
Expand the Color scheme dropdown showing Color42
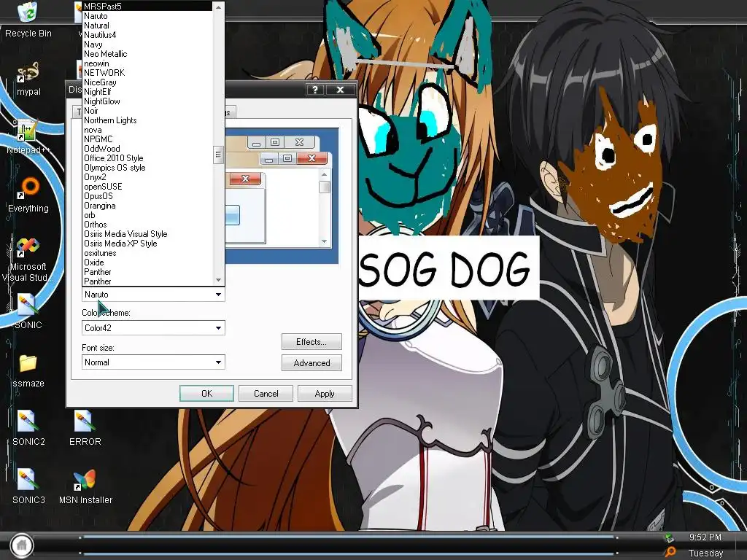coord(153,327)
